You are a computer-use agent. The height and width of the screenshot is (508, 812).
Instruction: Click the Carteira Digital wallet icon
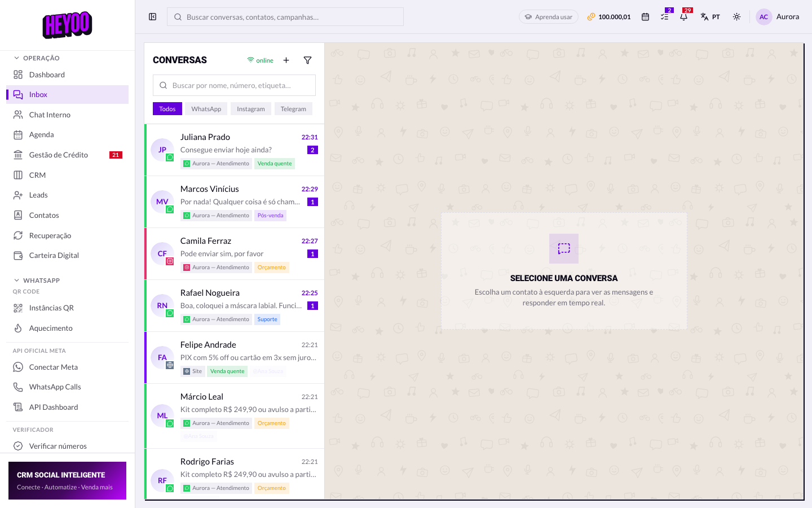(18, 256)
